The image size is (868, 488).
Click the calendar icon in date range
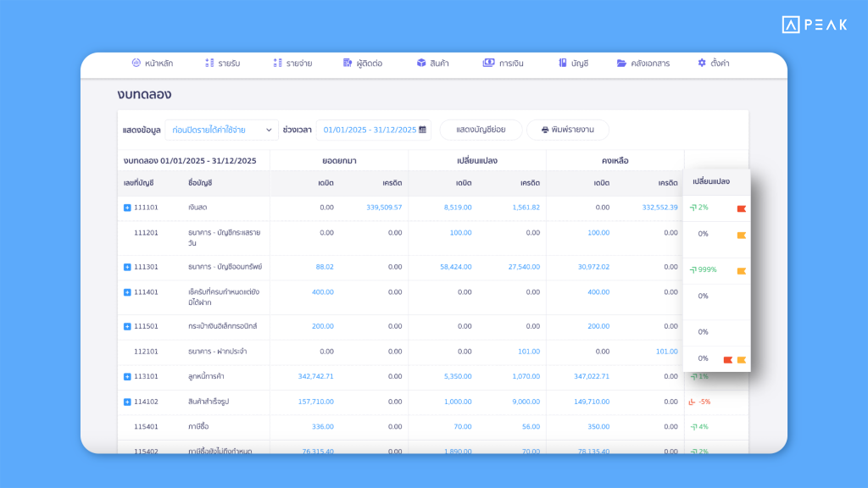422,130
